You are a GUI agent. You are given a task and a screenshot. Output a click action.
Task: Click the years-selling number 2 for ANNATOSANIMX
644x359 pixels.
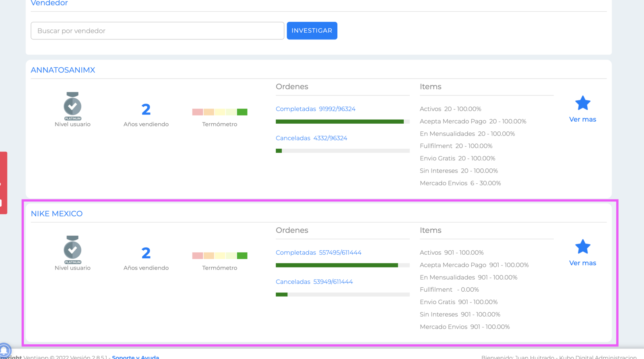(x=146, y=109)
